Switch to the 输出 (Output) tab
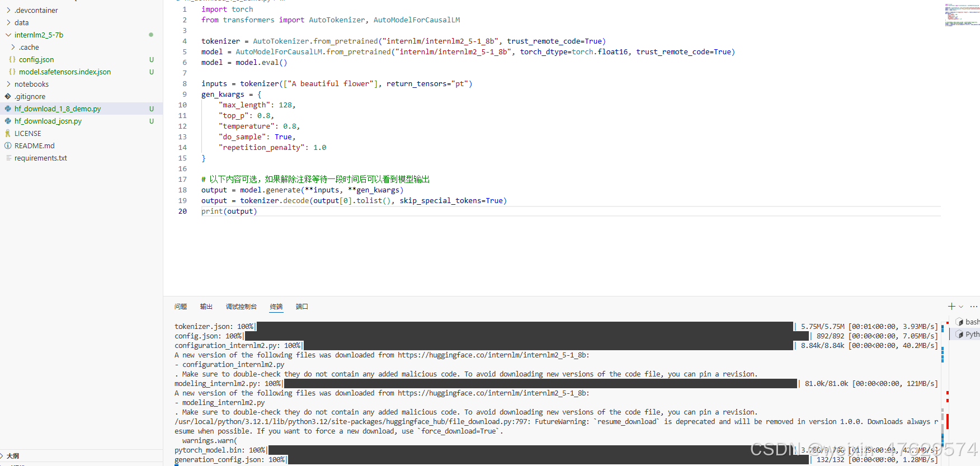This screenshot has height=466, width=980. (x=206, y=307)
